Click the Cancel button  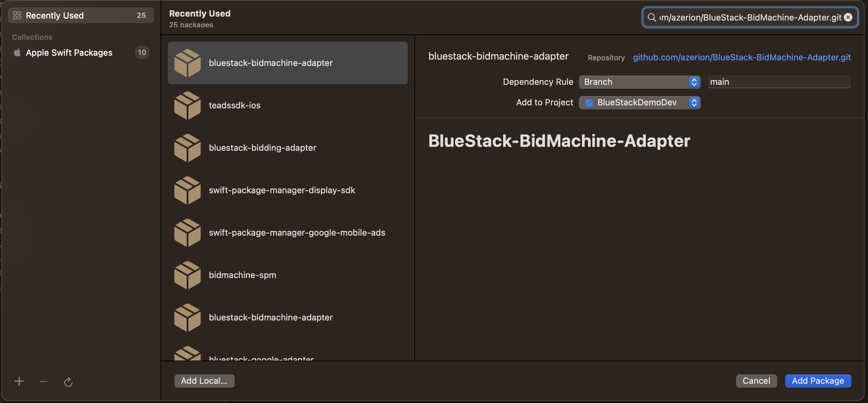click(x=756, y=381)
